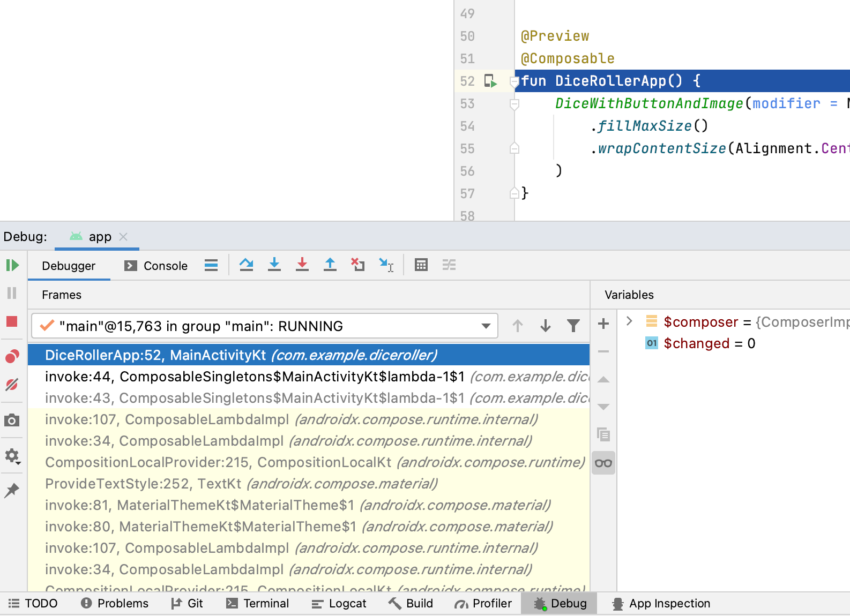850x616 pixels.
Task: Open the main thread dropdown
Action: (x=486, y=326)
